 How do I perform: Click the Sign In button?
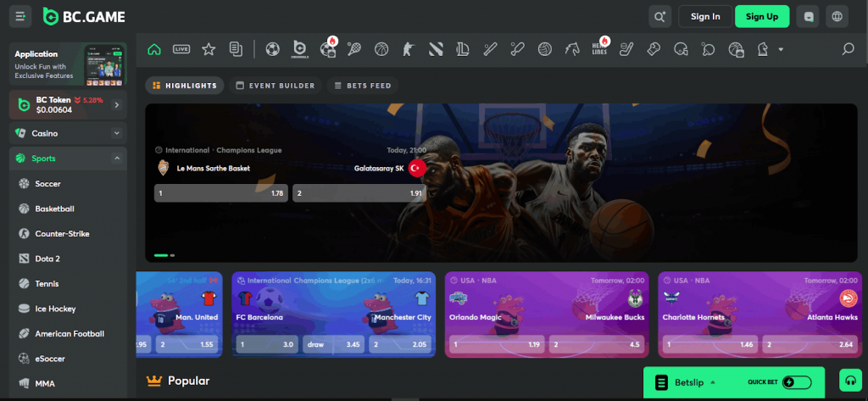tap(705, 16)
